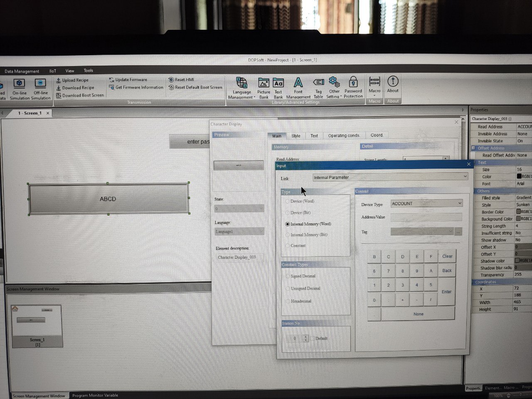This screenshot has width=532, height=399.
Task: Select the Screen_1 thumbnail
Action: tap(37, 326)
